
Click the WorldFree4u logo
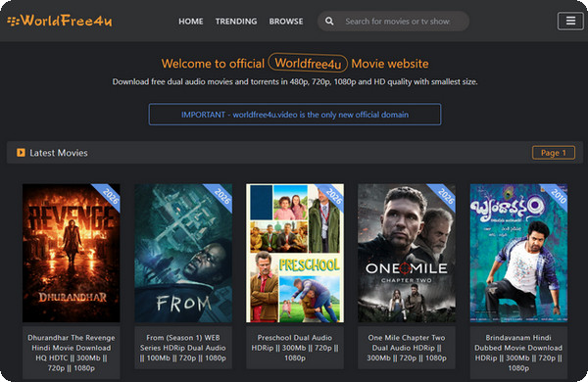59,21
